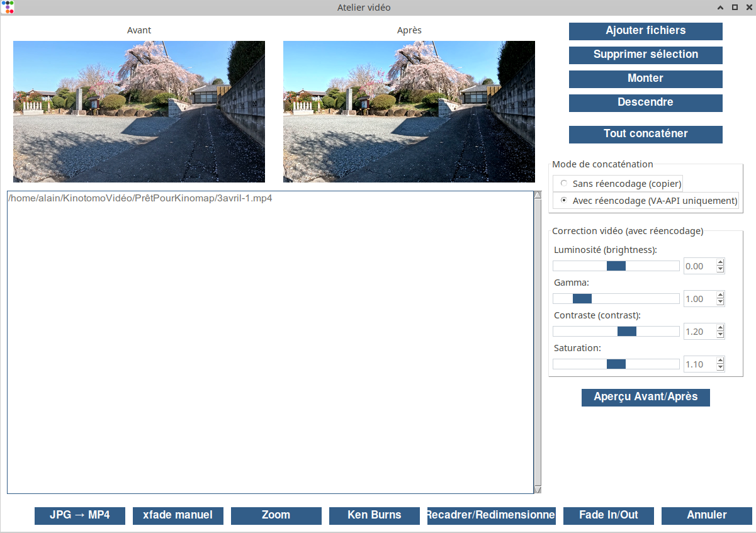Generate Aperçu Avant/Après preview
Viewport: 756px width, 533px height.
pyautogui.click(x=645, y=397)
